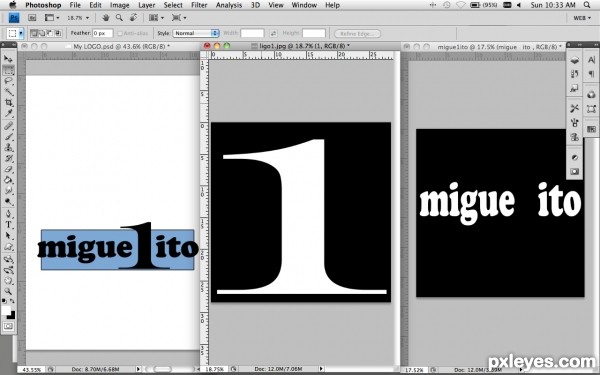
Task: Select the Eraser tool
Action: click(x=8, y=169)
